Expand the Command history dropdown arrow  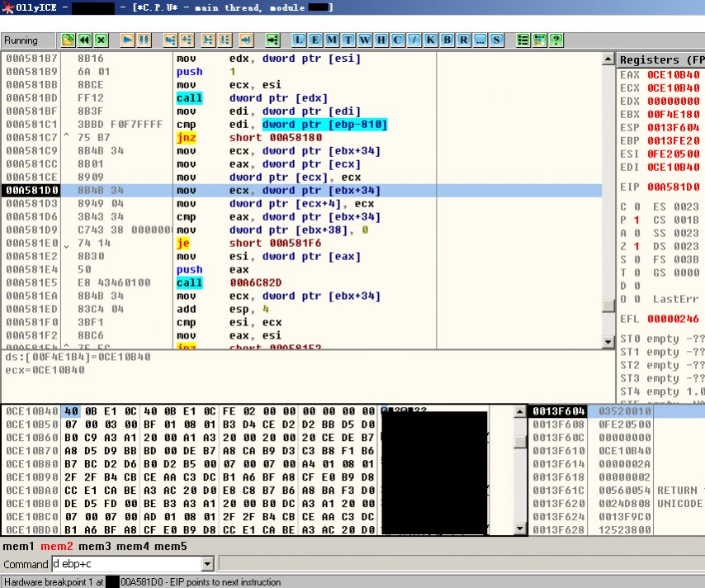click(207, 564)
